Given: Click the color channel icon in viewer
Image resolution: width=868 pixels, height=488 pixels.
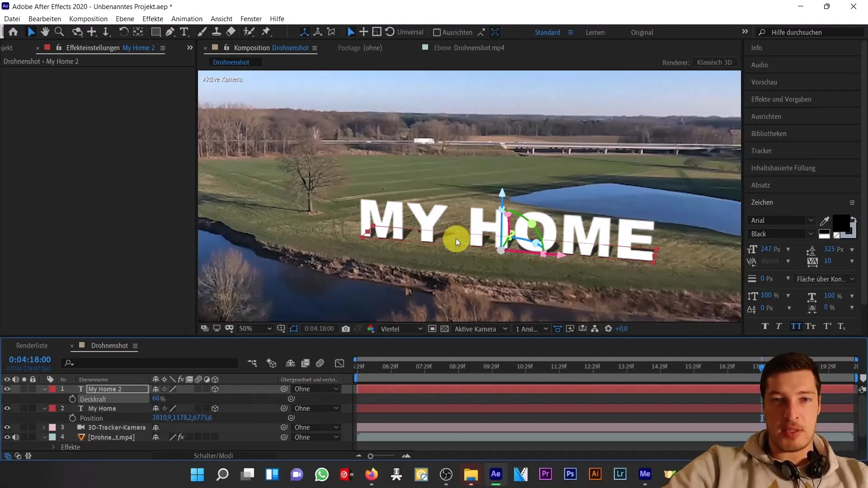Looking at the screenshot, I should pos(371,329).
